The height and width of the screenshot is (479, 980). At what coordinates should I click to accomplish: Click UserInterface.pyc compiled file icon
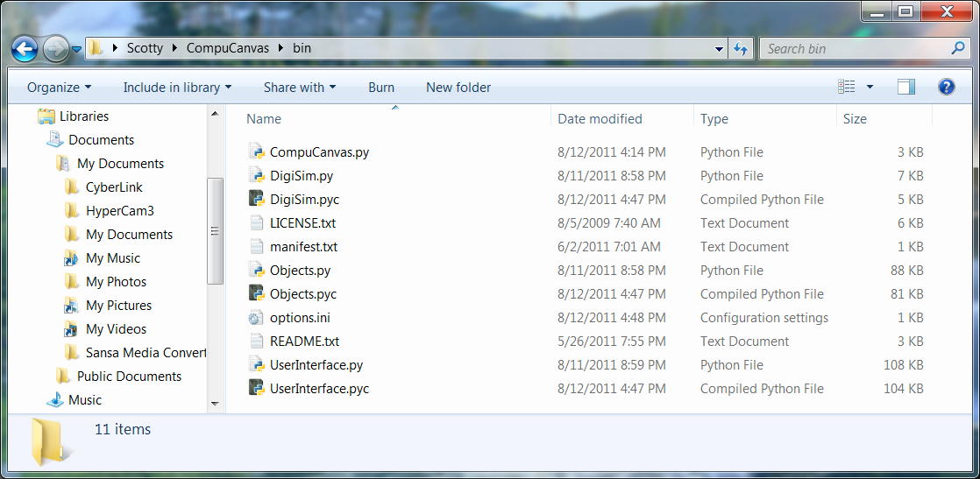click(x=256, y=389)
